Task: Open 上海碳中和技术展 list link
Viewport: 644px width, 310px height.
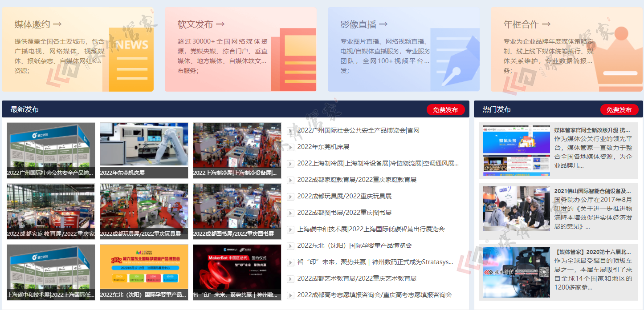Action: coord(371,229)
